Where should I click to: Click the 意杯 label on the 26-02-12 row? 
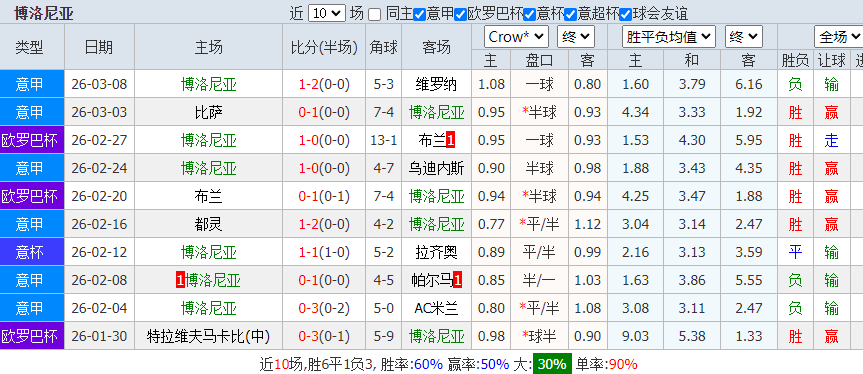coord(29,252)
